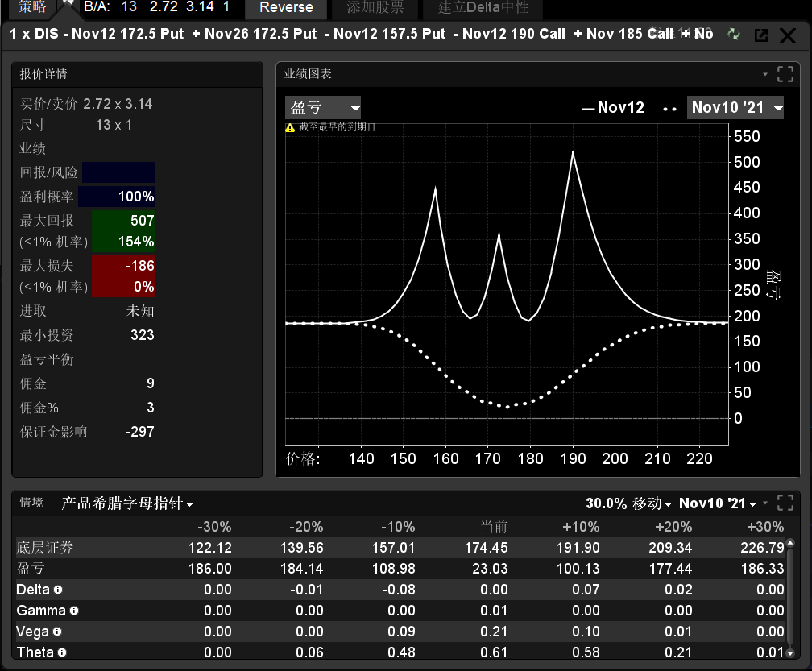This screenshot has width=812, height=671.
Task: Click the scenario table scroll down arrow
Action: pos(792,653)
